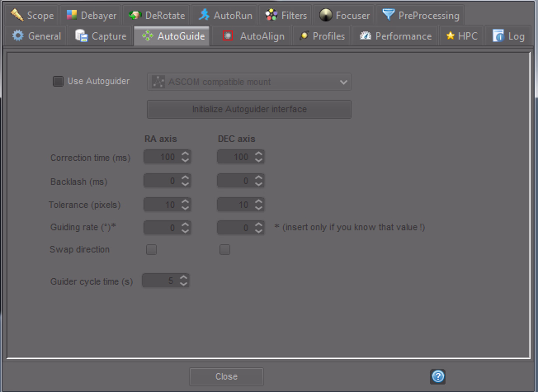Viewport: 538px width, 392px height.
Task: Click the DEC Tolerance pixels field
Action: pyautogui.click(x=234, y=204)
